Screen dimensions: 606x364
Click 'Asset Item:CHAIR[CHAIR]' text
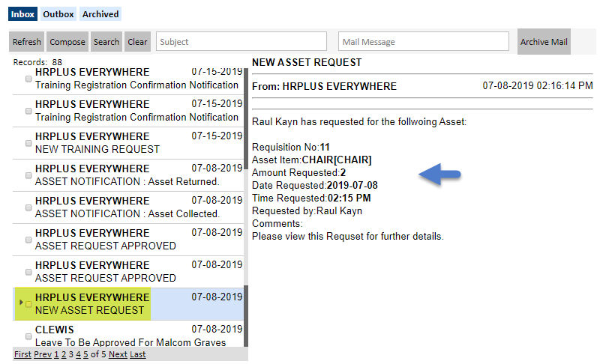311,160
